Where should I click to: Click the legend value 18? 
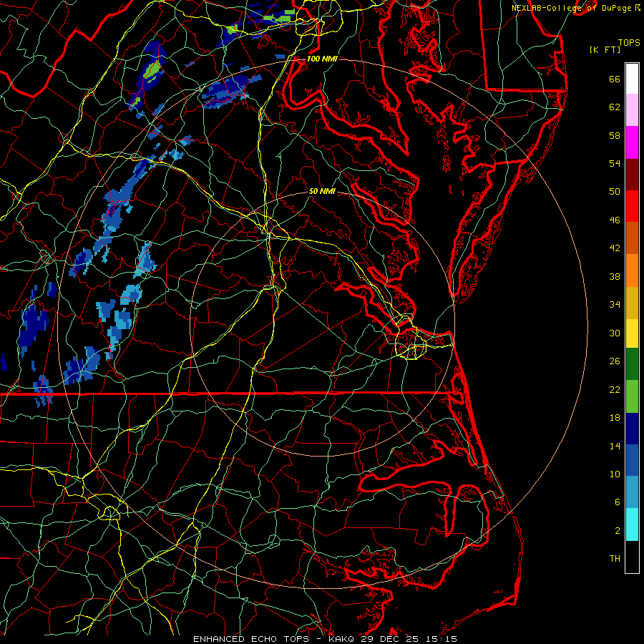coord(615,418)
